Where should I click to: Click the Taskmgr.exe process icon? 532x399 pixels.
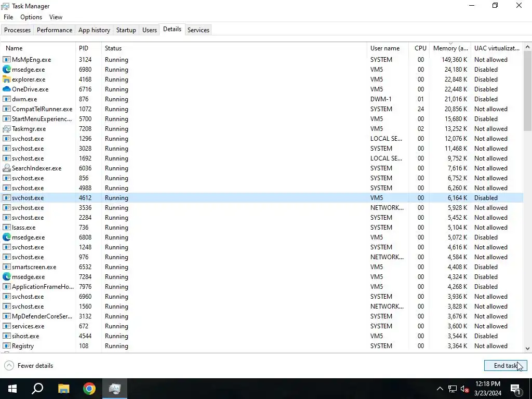click(x=6, y=129)
